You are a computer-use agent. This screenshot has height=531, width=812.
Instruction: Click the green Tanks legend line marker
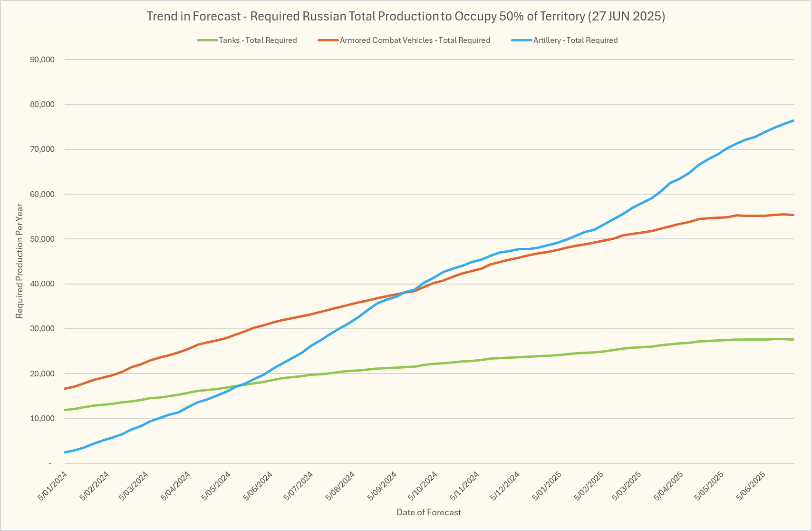click(207, 40)
